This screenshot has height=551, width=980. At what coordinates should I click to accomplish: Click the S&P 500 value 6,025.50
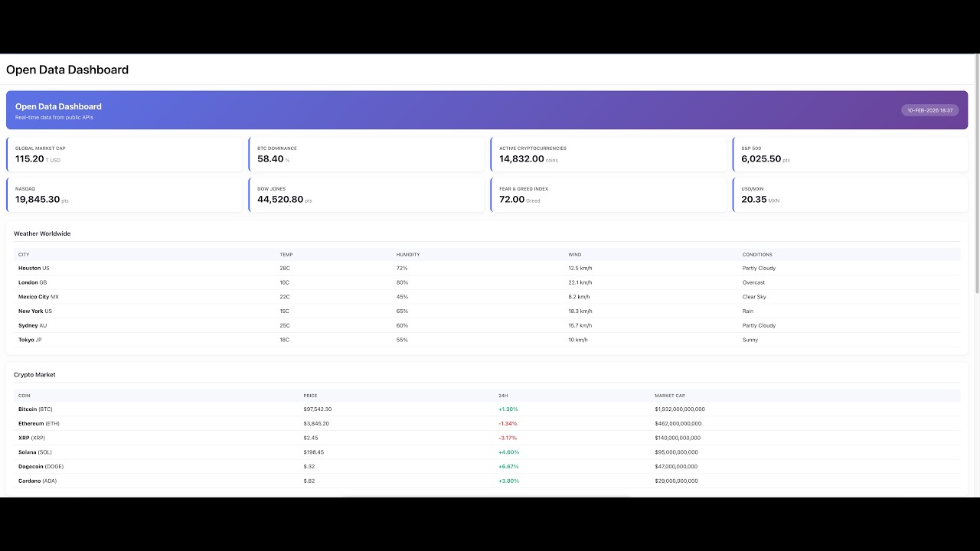(761, 159)
